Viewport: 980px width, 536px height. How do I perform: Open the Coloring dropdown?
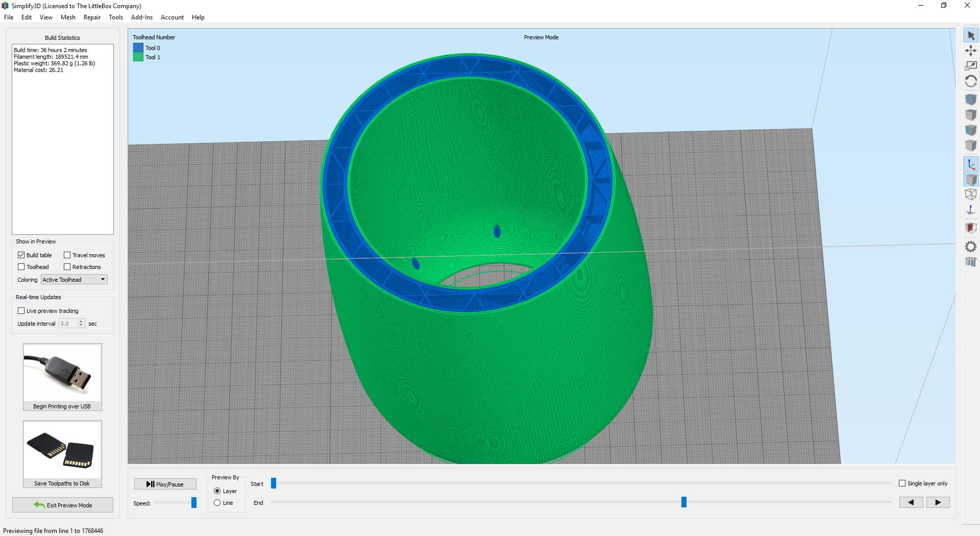(74, 279)
